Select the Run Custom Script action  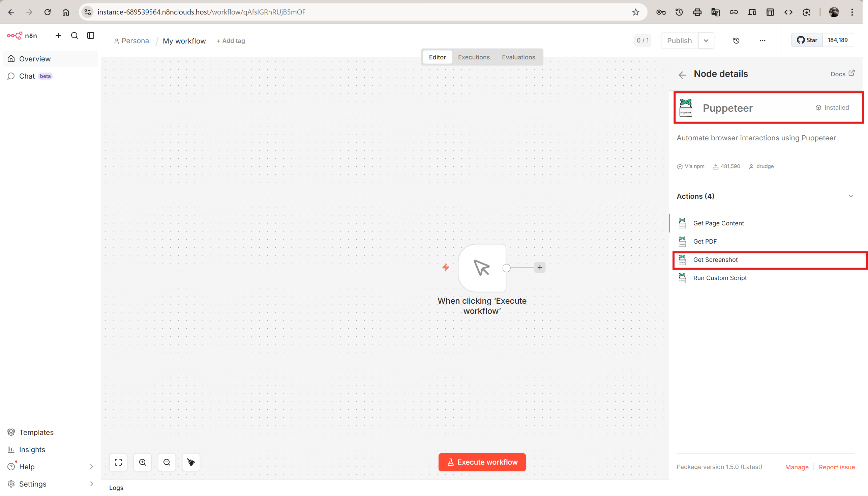pos(766,278)
